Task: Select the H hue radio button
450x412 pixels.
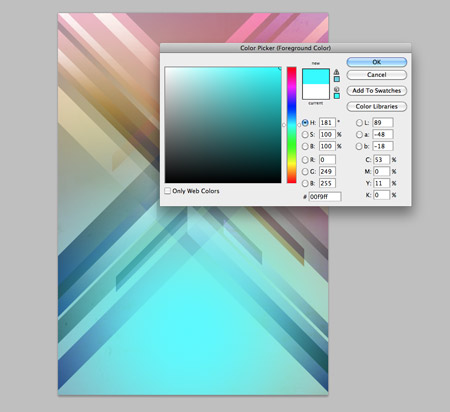Action: click(x=305, y=123)
